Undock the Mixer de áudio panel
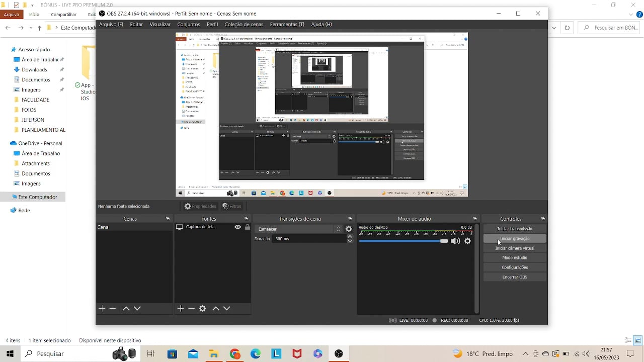 pyautogui.click(x=475, y=219)
